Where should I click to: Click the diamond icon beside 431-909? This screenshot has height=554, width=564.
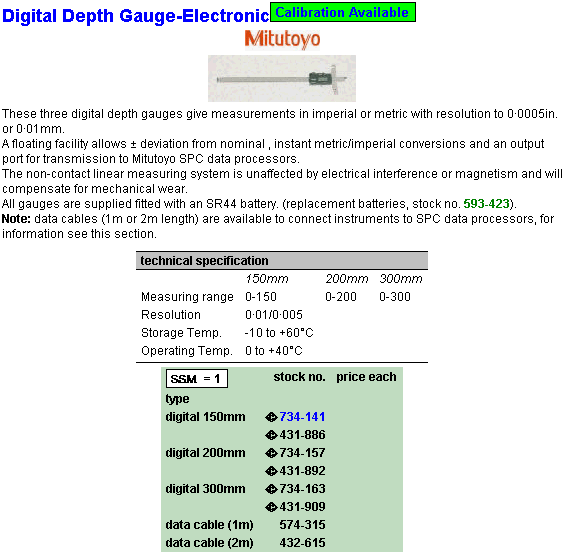(x=271, y=507)
